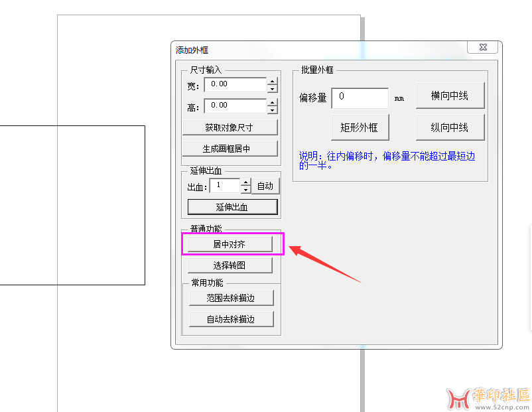
Task: Increase height using 高 up arrow
Action: [x=272, y=103]
